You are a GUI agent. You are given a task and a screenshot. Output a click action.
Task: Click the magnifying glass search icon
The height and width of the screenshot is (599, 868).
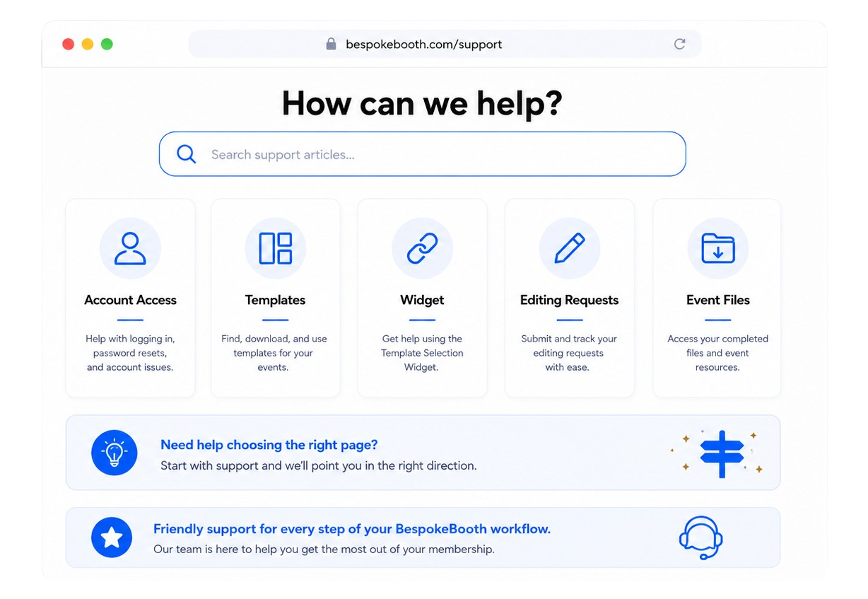point(186,153)
